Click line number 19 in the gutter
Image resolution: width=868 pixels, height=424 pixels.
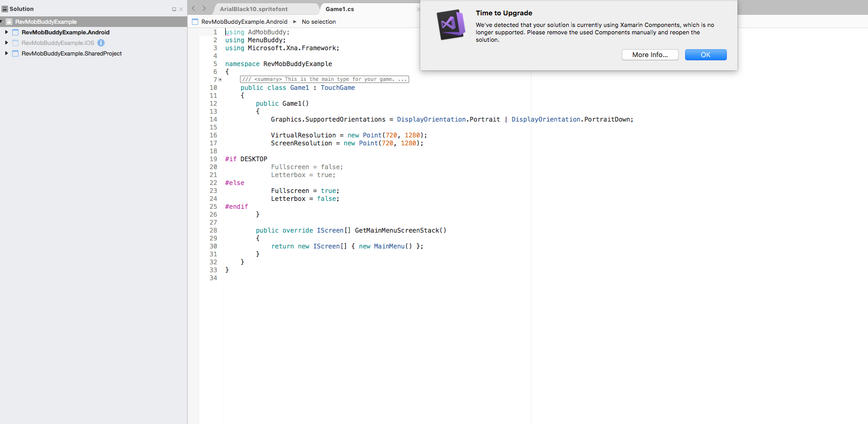pos(213,159)
